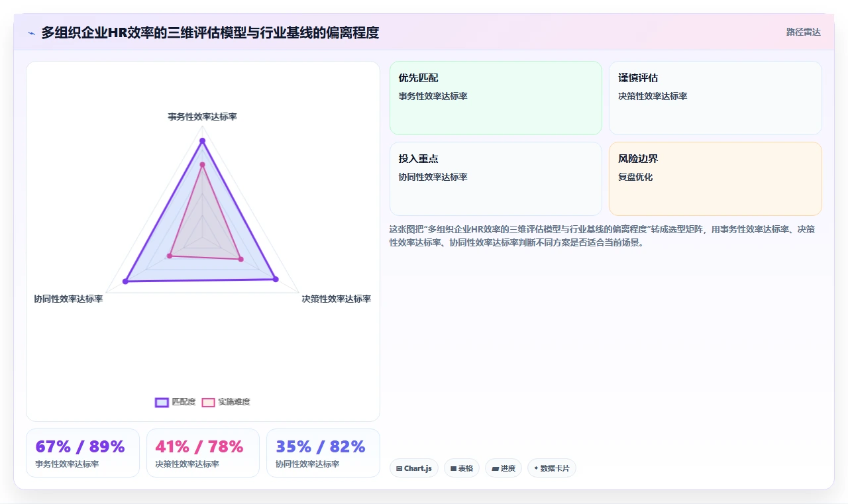Click the pink 实施难度 legend swatch
The width and height of the screenshot is (848, 504).
pyautogui.click(x=209, y=402)
